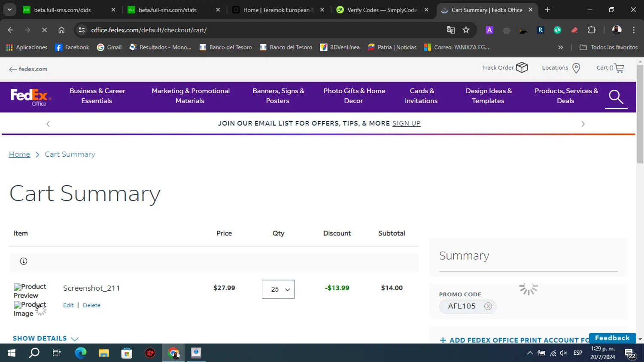Open Cards & Invitations menu
The width and height of the screenshot is (644, 362).
tap(421, 96)
